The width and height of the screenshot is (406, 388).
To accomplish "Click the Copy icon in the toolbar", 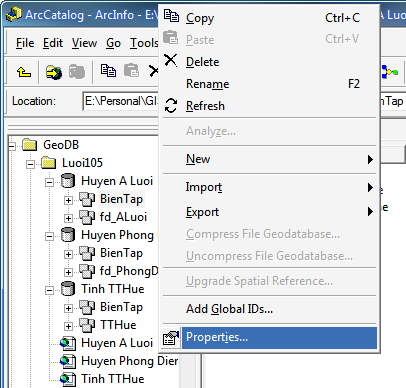I will click(108, 71).
